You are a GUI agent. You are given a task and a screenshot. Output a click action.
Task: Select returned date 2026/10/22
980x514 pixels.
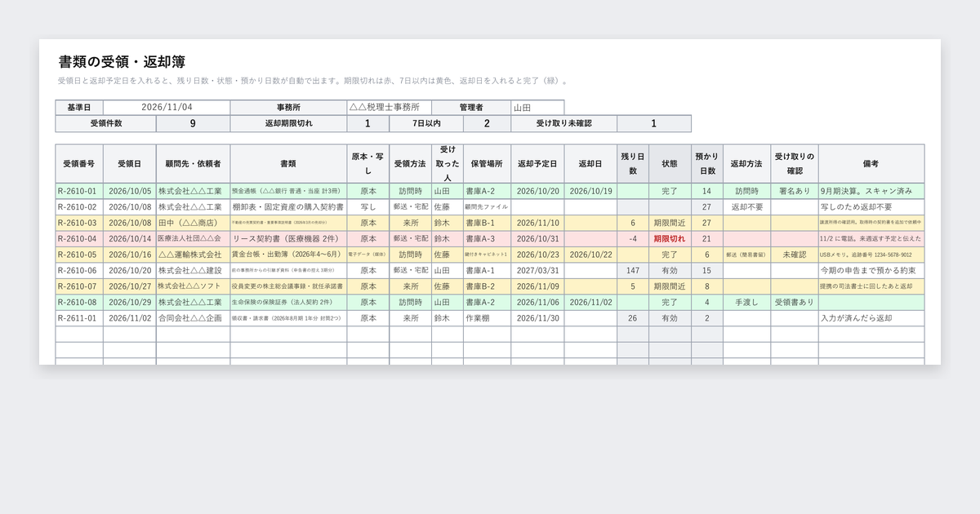(590, 255)
